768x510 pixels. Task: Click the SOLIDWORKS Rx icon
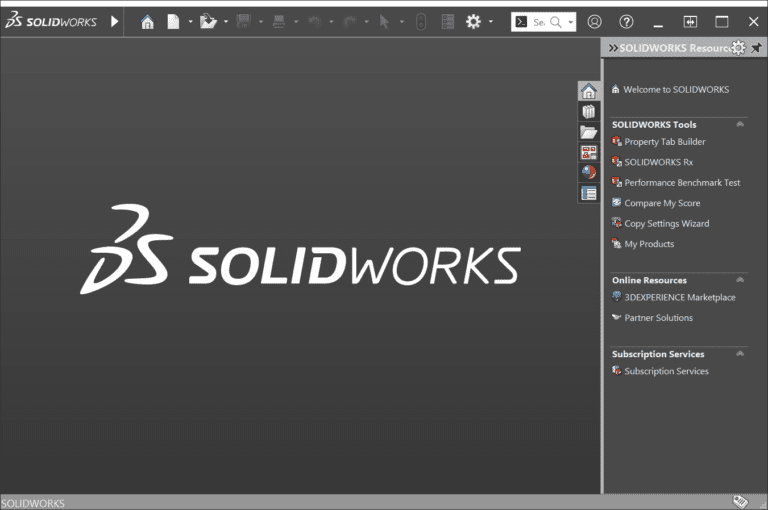pos(617,161)
